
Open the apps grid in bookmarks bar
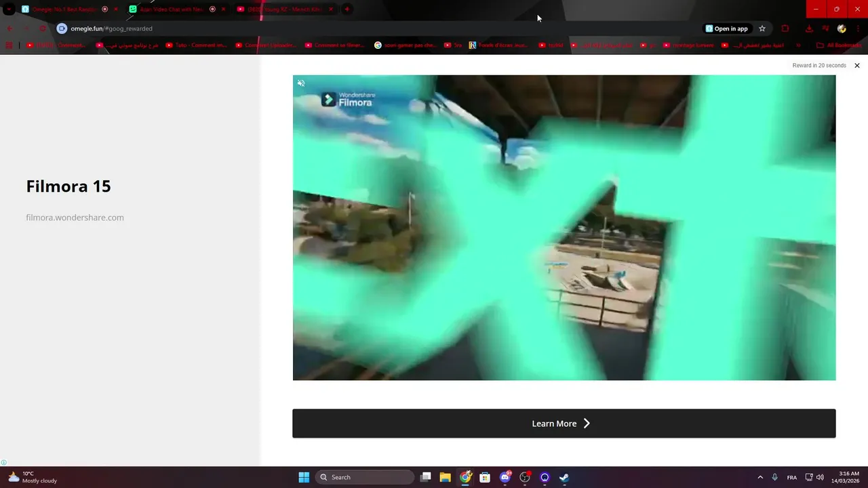point(9,45)
